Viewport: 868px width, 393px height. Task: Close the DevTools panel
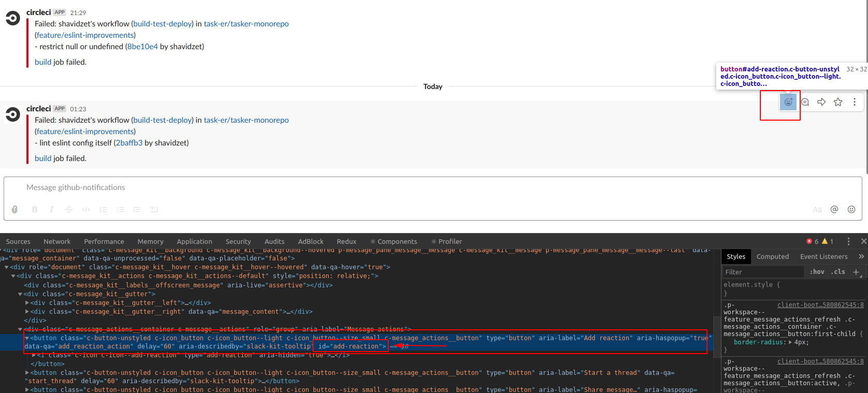(x=863, y=241)
